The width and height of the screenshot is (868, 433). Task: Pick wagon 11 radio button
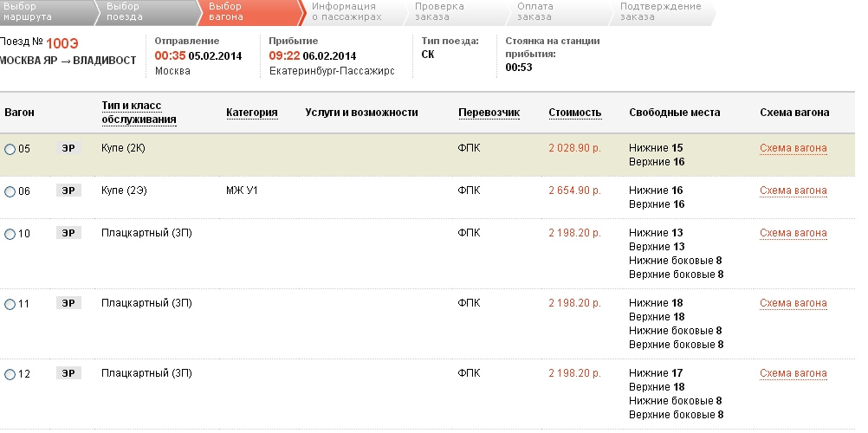[10, 304]
